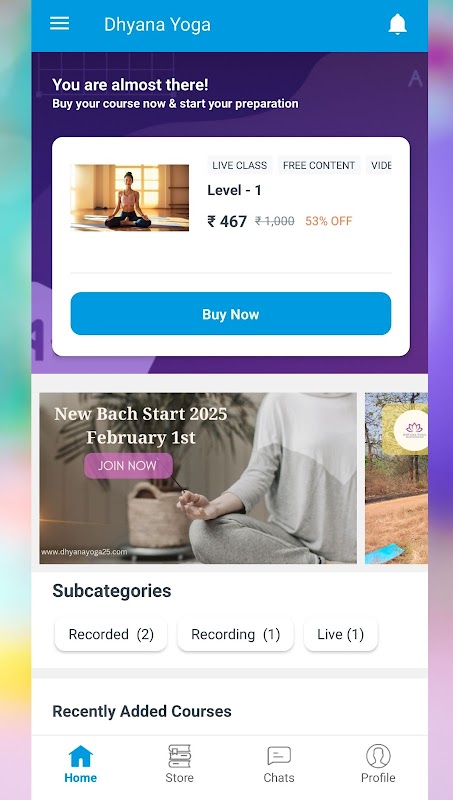Tap the lotus logo on second banner

[x=414, y=430]
